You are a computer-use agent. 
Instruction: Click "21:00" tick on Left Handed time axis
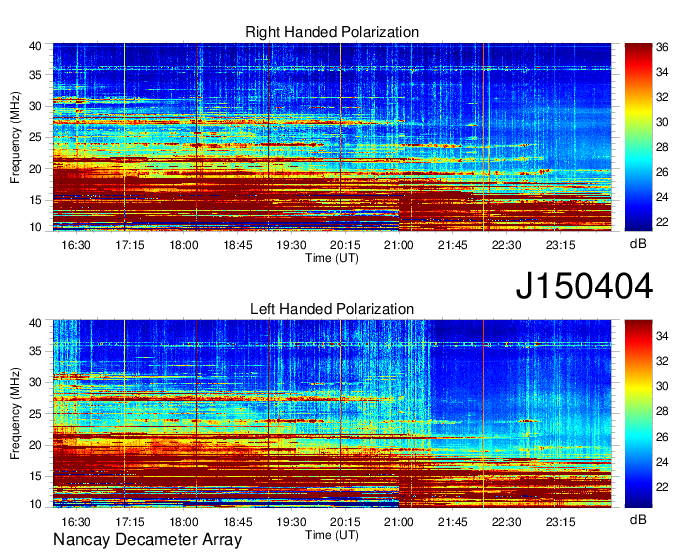pyautogui.click(x=399, y=521)
